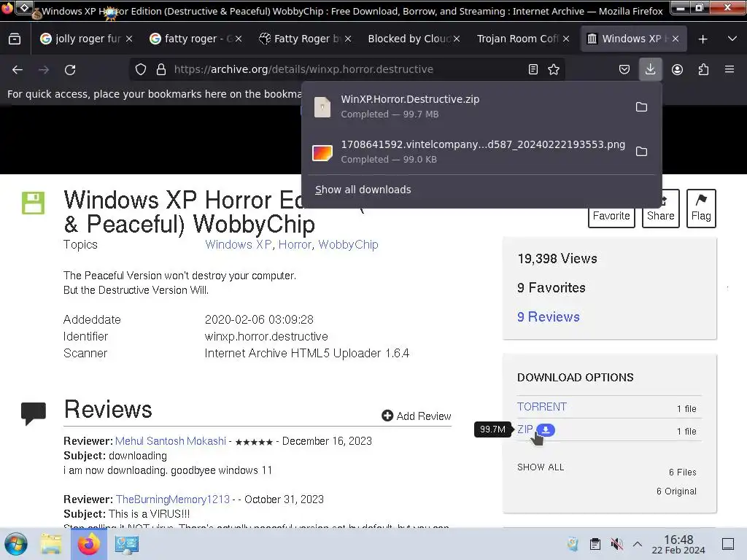Image resolution: width=747 pixels, height=560 pixels.
Task: Open the 'WobbyChip' topic link
Action: 348,245
